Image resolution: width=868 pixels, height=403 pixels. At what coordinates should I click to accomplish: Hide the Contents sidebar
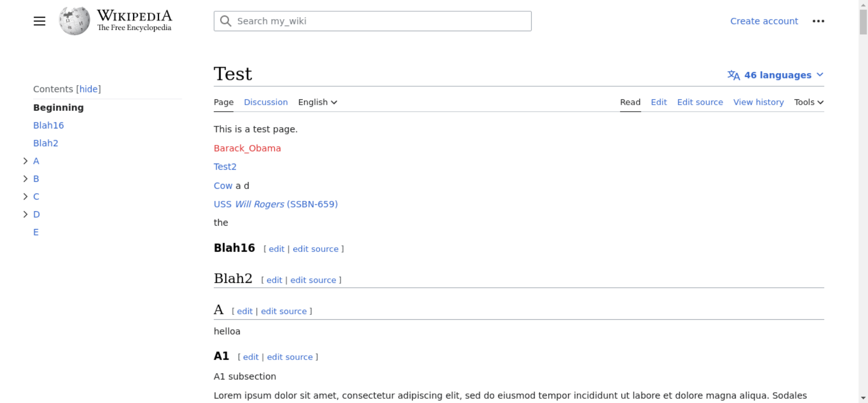coord(89,89)
